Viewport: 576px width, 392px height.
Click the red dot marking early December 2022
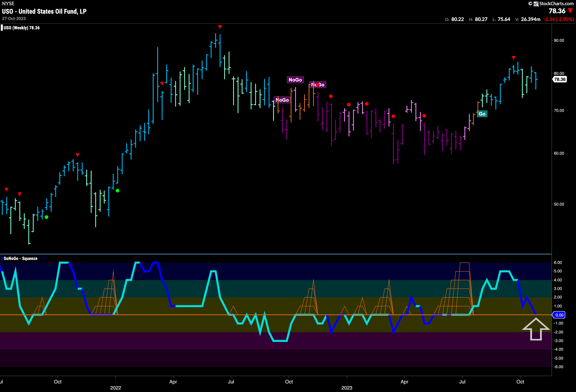point(331,96)
